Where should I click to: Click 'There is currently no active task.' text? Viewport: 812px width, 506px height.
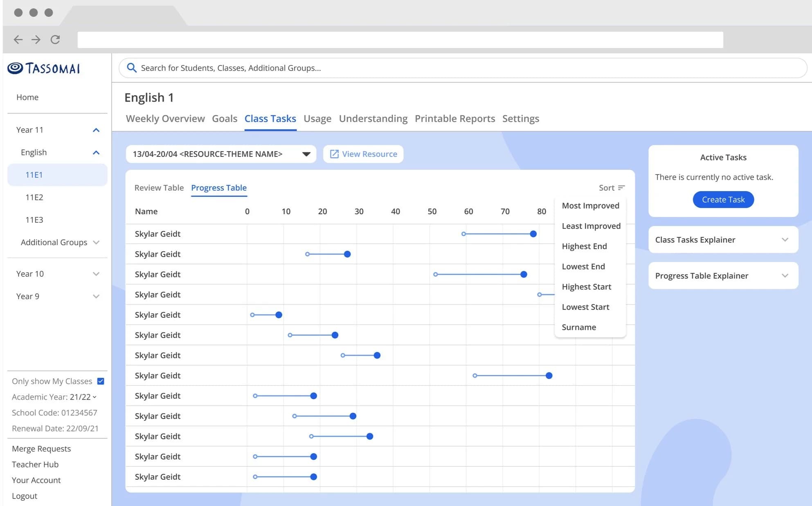[x=714, y=177]
